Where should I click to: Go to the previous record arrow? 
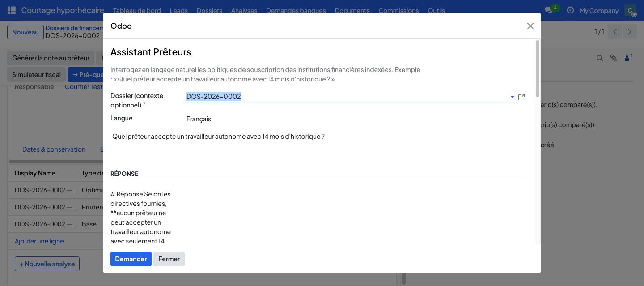click(615, 32)
